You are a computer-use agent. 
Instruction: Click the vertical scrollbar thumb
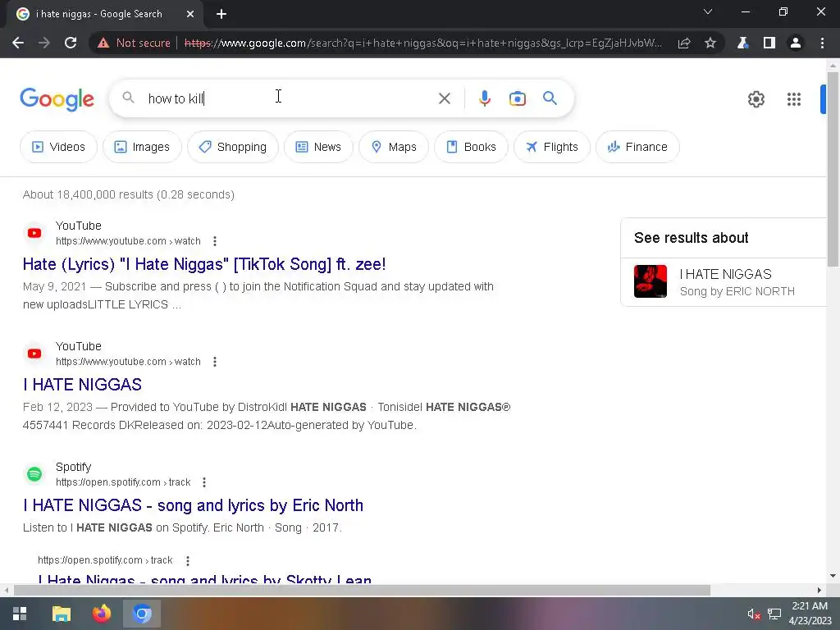[x=833, y=169]
